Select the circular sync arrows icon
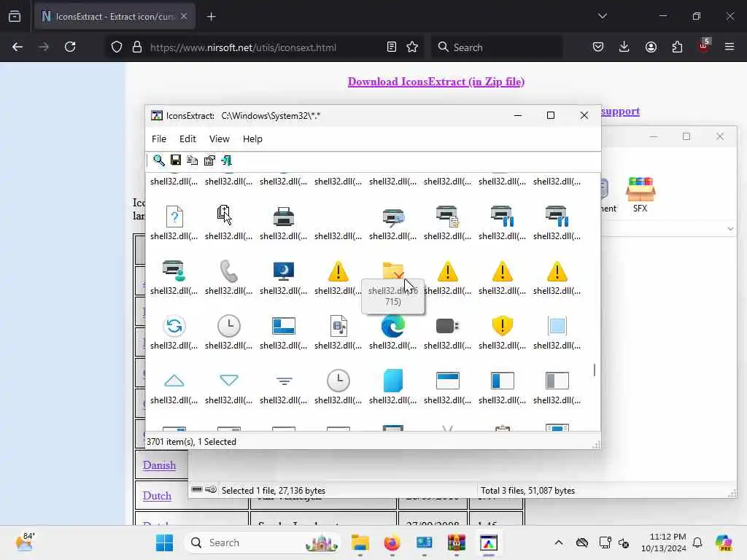The height and width of the screenshot is (560, 747). tap(174, 326)
